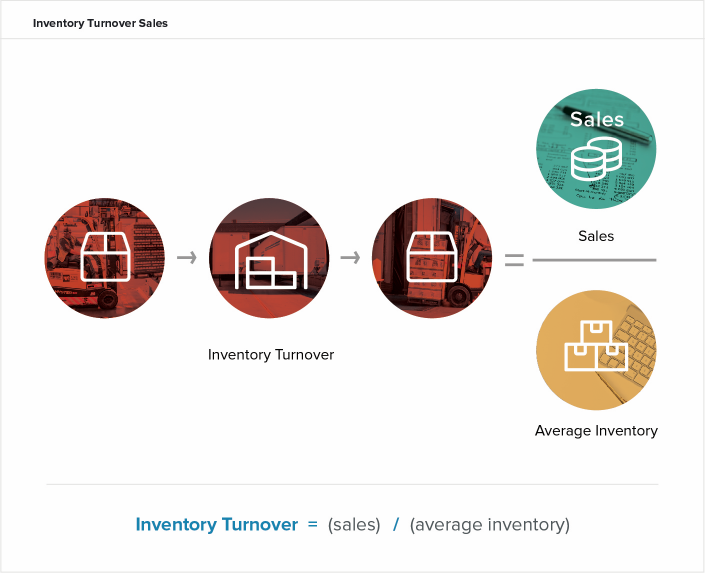Click the black 'Sales' label above the fraction line

click(596, 236)
